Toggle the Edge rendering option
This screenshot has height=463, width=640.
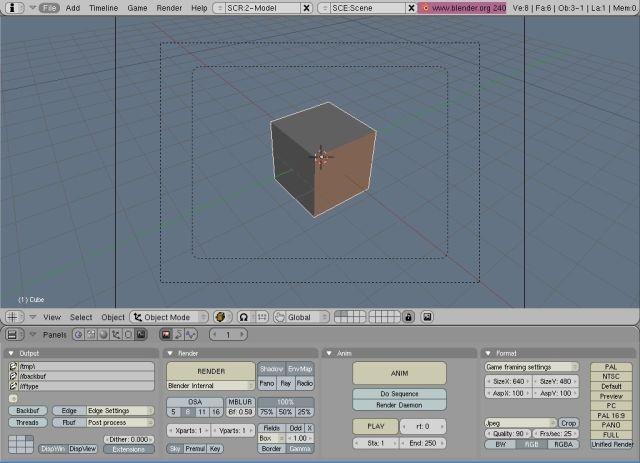[69, 410]
